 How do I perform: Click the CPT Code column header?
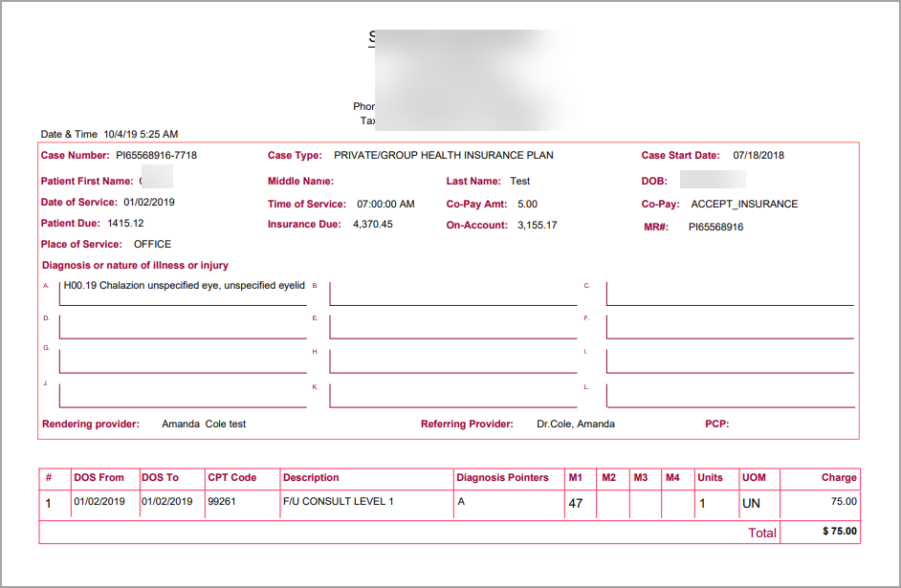click(x=232, y=477)
